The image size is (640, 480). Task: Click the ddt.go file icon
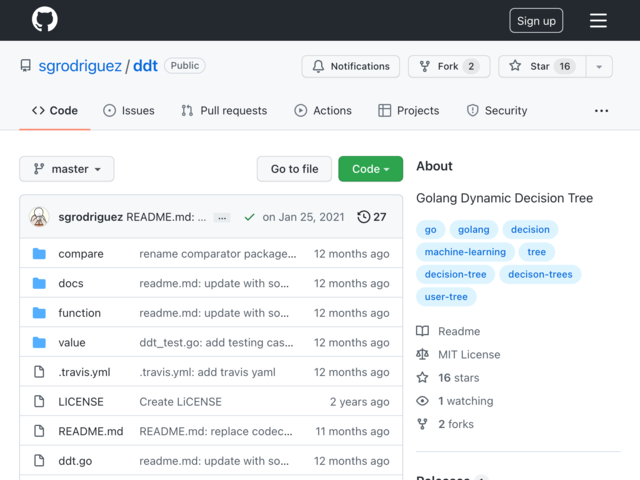click(39, 461)
